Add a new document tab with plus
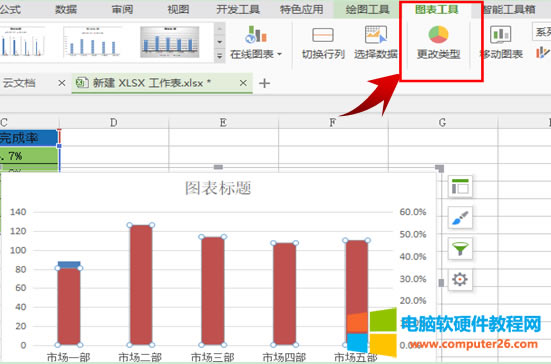551x364 pixels. click(264, 83)
